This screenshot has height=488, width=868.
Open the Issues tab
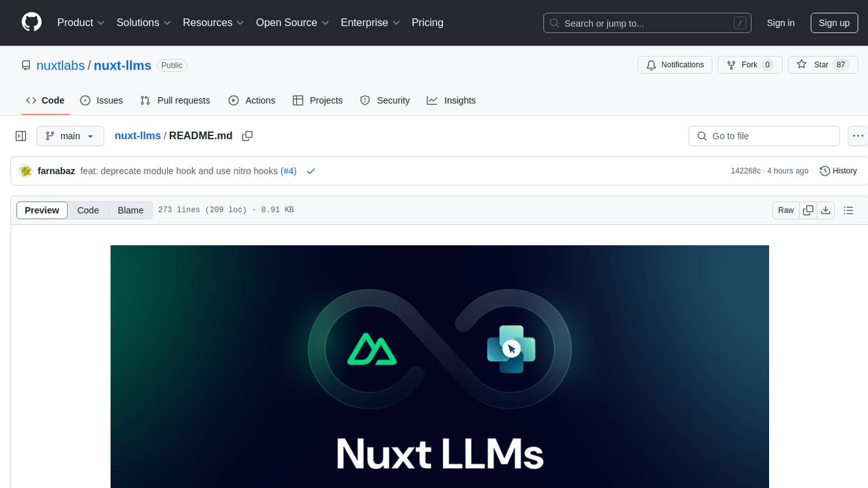(101, 100)
